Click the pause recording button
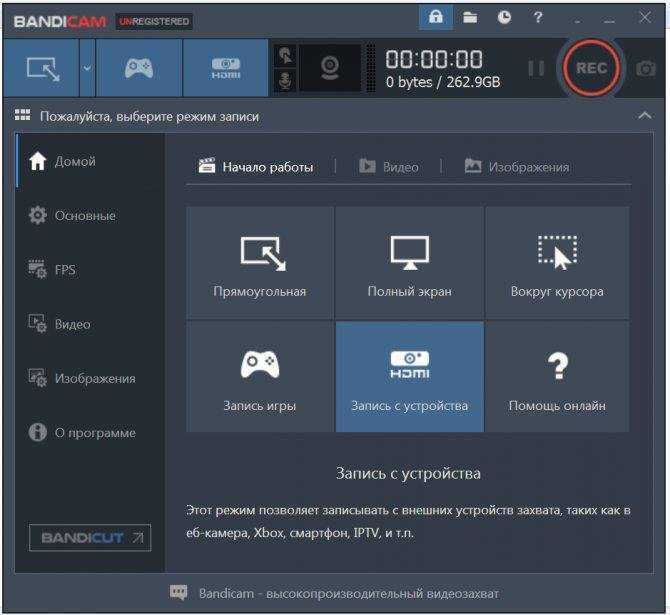 [536, 68]
